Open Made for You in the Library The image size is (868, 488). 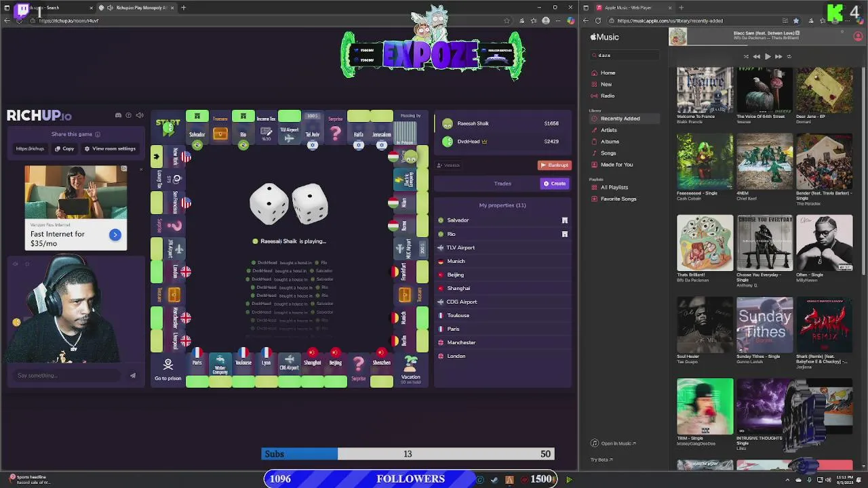click(616, 165)
